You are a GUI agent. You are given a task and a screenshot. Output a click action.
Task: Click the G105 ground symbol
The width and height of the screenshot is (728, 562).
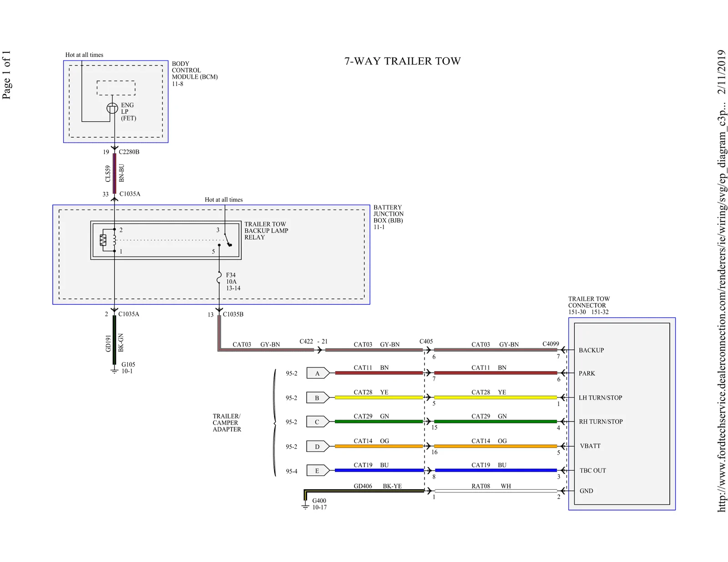(x=114, y=371)
